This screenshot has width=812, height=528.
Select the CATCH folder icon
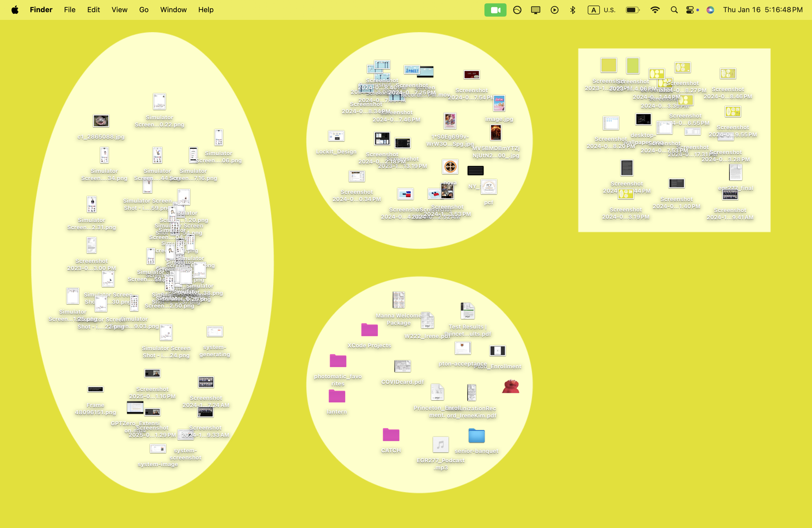click(391, 435)
